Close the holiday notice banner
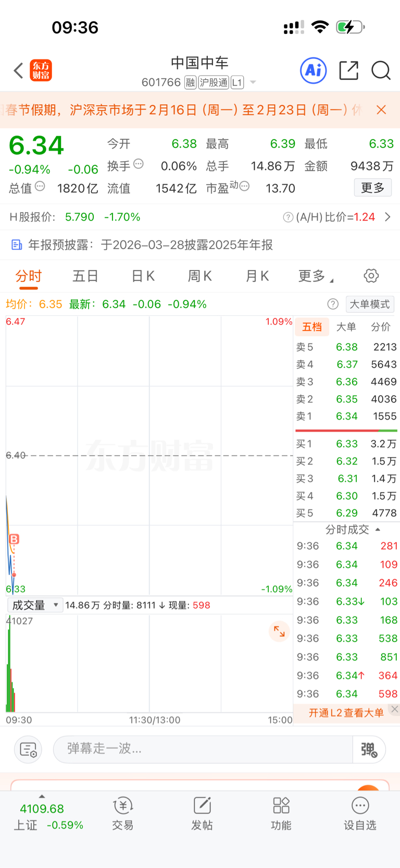Viewport: 400px width, 868px height. 381,109
